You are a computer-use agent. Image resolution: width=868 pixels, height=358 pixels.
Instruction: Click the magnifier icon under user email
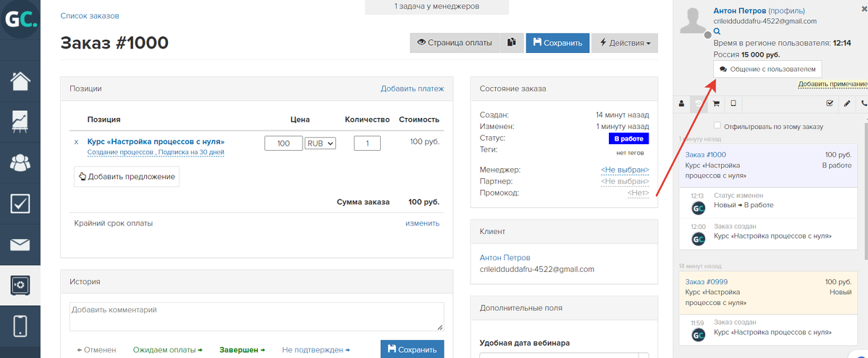pyautogui.click(x=717, y=32)
